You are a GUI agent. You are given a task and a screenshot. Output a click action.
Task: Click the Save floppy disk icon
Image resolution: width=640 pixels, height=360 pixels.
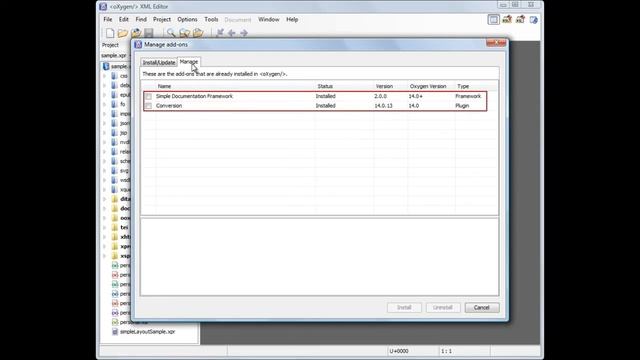point(149,33)
